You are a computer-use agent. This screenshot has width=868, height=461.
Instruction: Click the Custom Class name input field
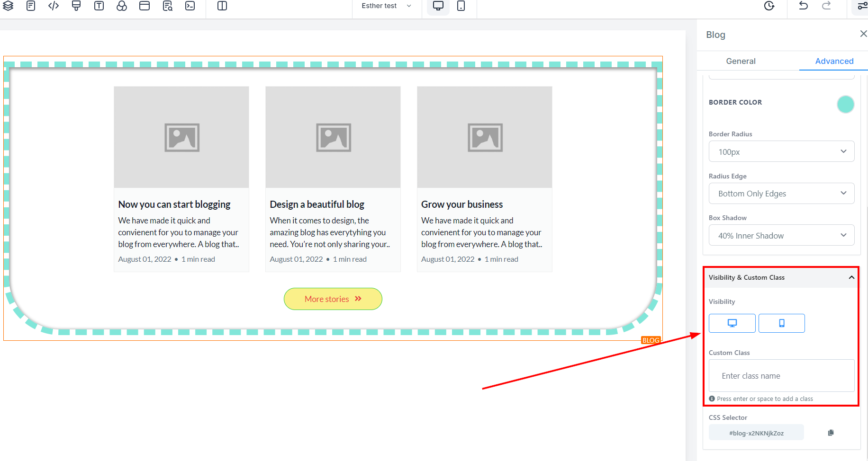pos(781,376)
